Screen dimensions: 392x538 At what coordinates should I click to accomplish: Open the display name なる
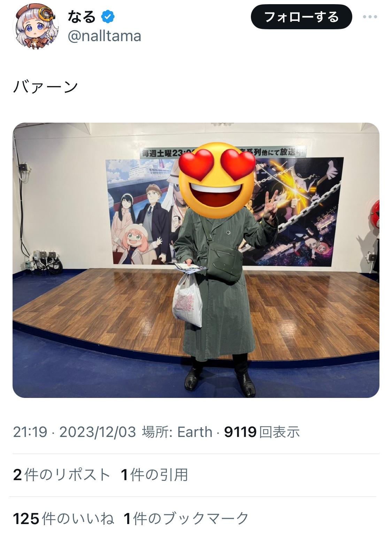point(82,17)
